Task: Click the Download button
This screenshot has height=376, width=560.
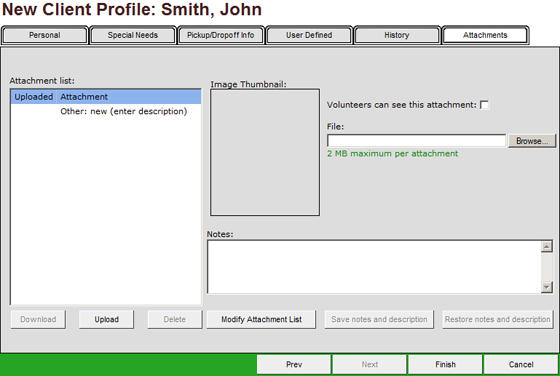Action: pyautogui.click(x=38, y=319)
